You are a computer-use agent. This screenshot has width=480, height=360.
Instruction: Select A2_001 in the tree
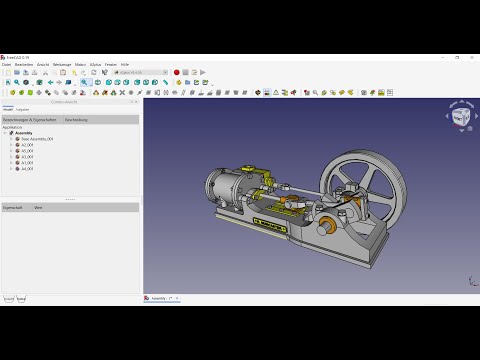(x=27, y=145)
